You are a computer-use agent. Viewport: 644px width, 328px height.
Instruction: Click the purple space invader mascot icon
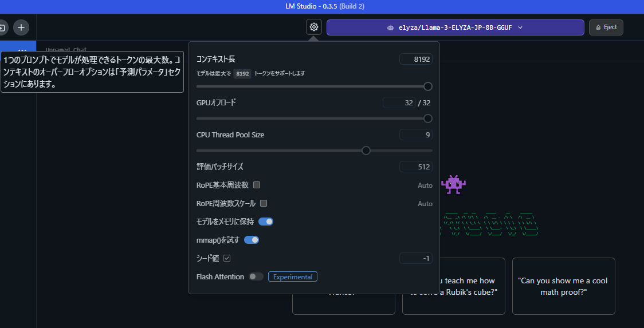[453, 184]
